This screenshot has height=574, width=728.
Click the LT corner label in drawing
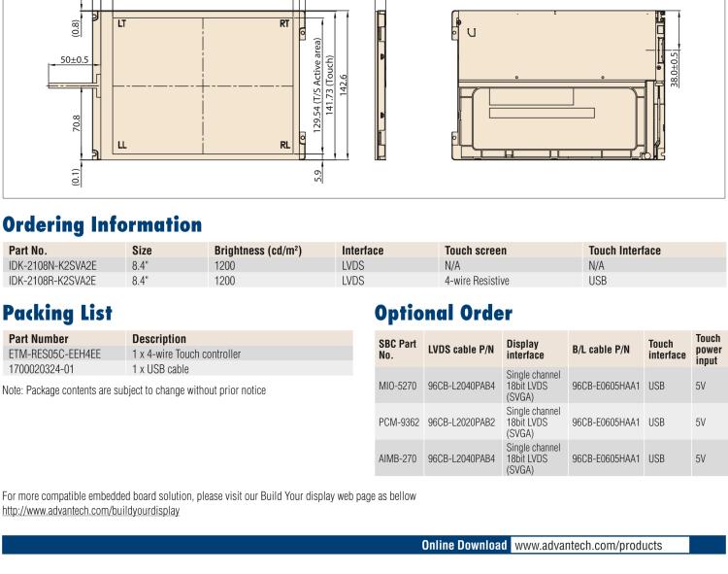122,23
